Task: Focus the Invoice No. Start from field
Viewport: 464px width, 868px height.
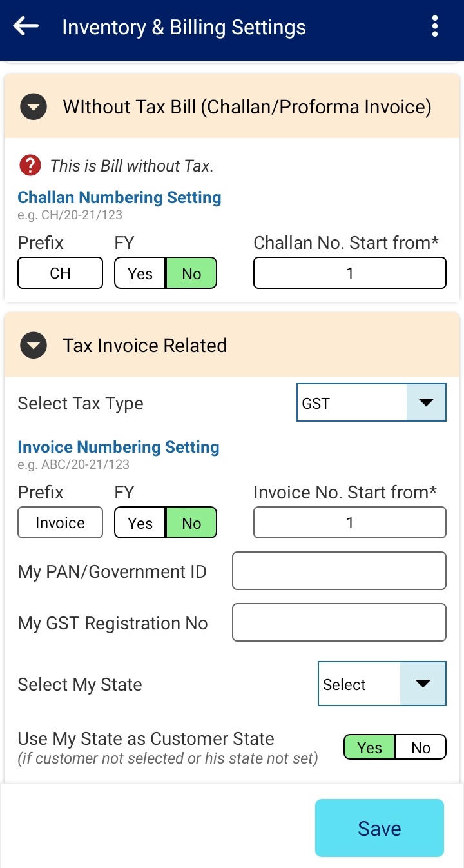Action: pos(350,522)
